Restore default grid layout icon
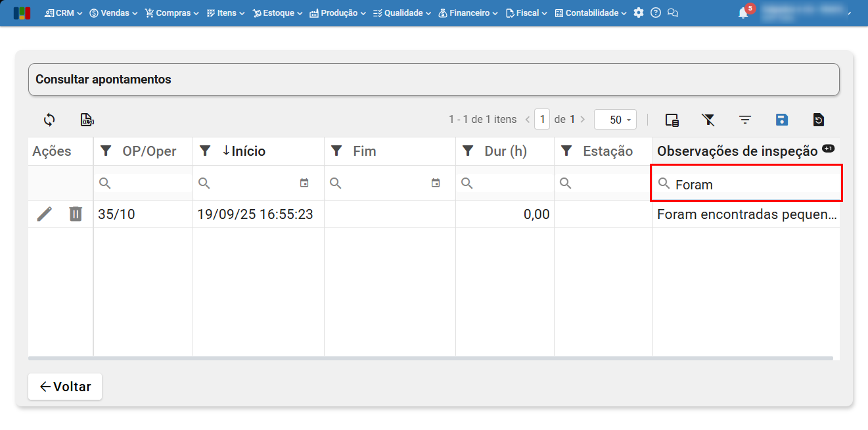Viewport: 868px width, 430px height. coord(818,120)
